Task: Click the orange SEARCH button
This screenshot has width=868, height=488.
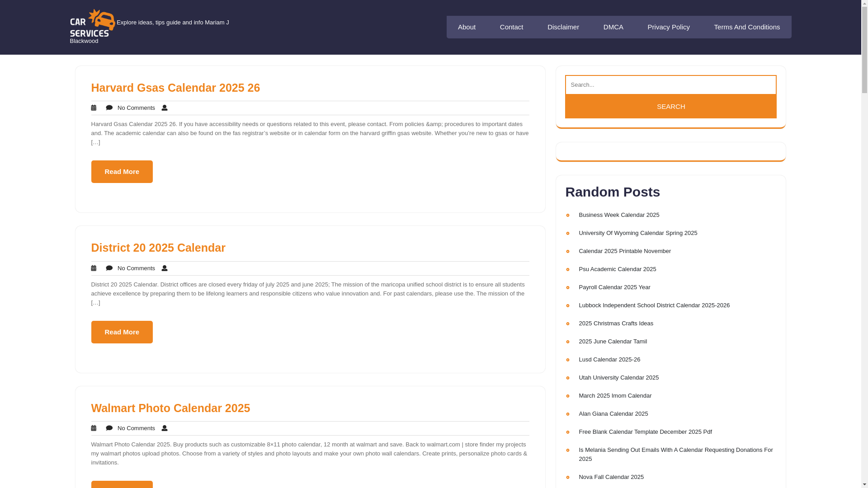Action: pos(670,107)
